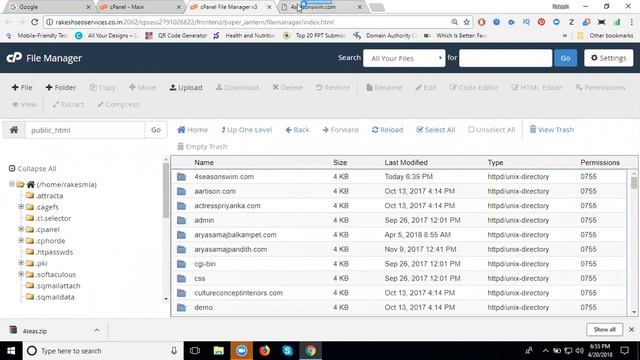Expand the .cagefs tree folder
Image resolution: width=640 pixels, height=360 pixels.
21,207
